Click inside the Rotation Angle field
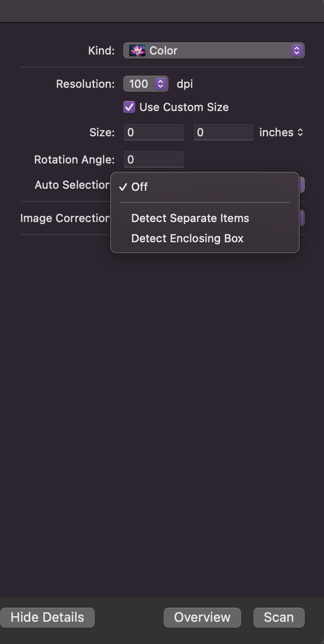Viewport: 324px width, 644px height. pos(154,159)
